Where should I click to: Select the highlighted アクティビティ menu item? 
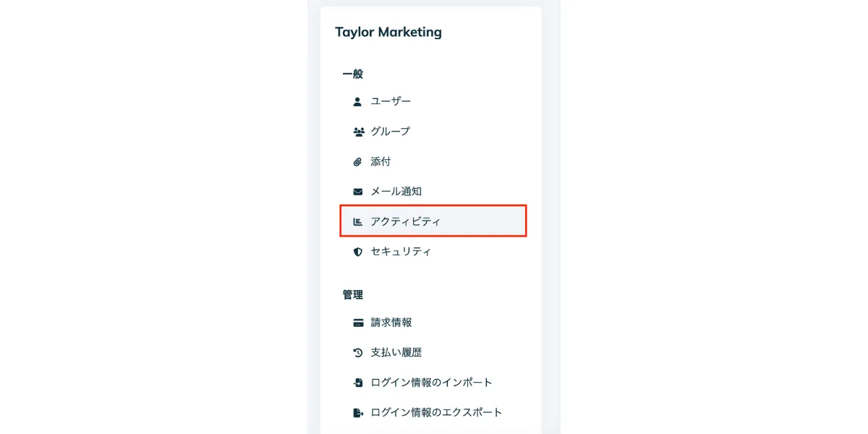405,222
